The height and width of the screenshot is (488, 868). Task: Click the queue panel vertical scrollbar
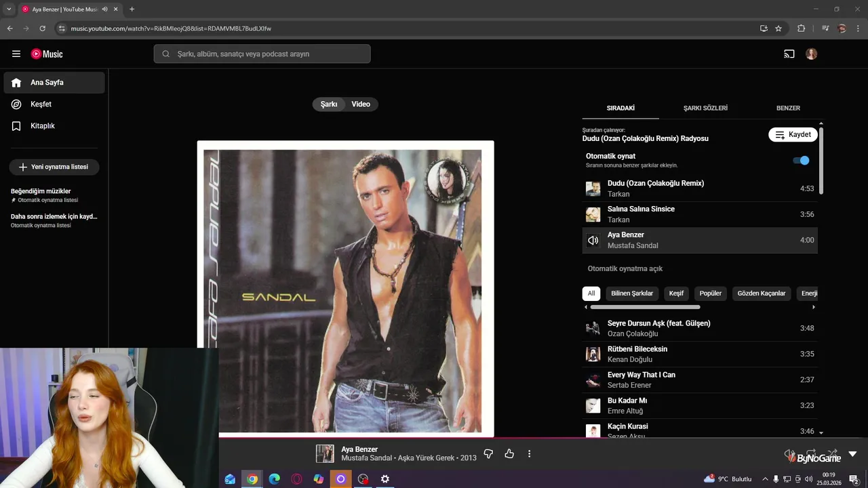pyautogui.click(x=821, y=161)
